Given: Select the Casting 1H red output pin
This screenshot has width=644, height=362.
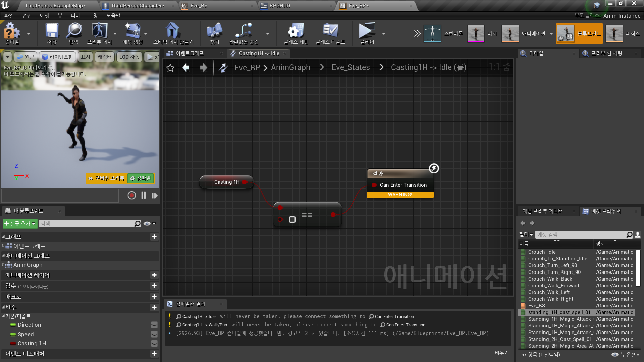Looking at the screenshot, I should [x=245, y=182].
